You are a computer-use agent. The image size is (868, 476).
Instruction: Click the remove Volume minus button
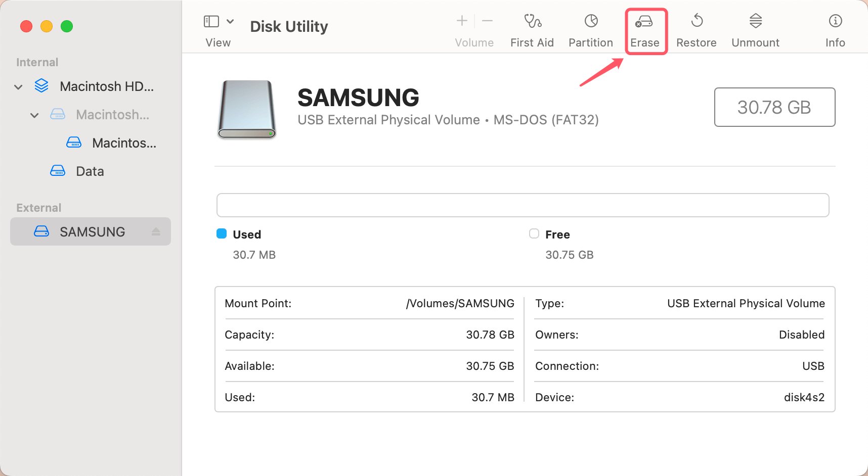(x=487, y=21)
